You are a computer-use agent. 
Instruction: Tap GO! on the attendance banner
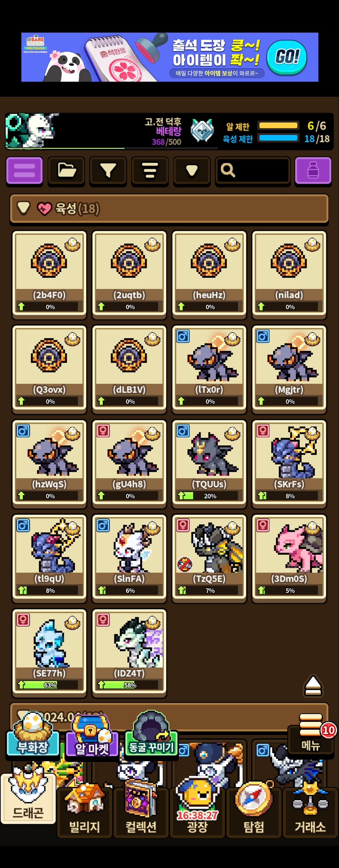(287, 57)
